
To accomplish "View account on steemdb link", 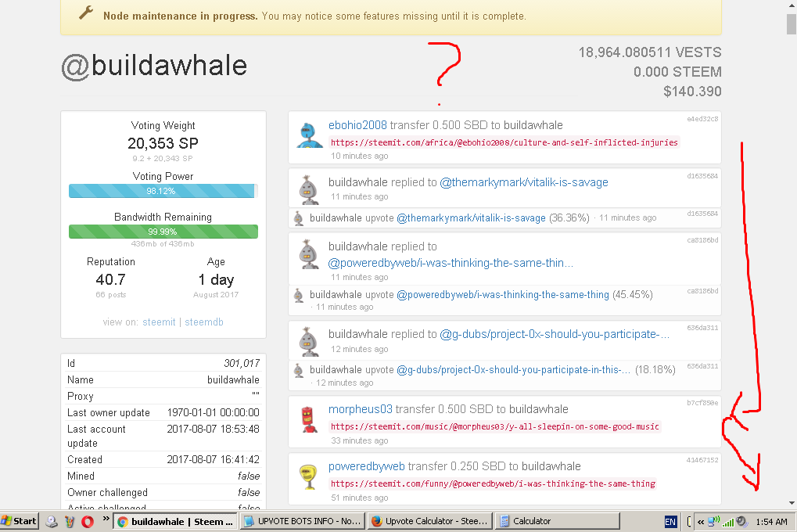I will click(x=204, y=322).
